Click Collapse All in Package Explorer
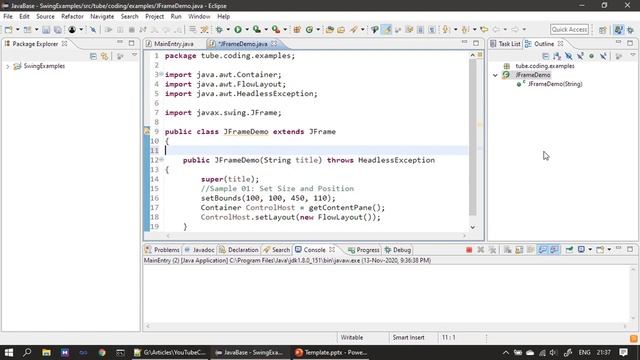640x360 pixels. 93,56
